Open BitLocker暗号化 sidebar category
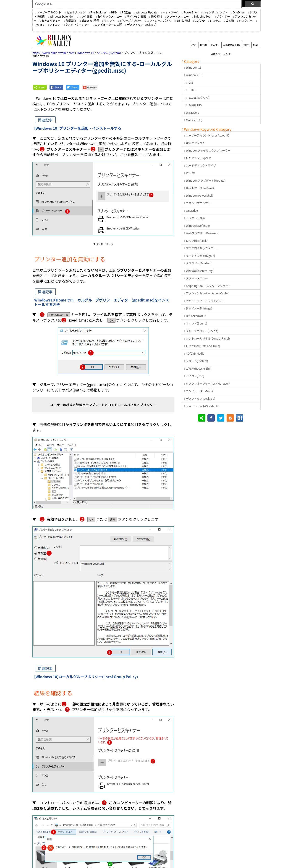Screen dimensions: 293x868 pyautogui.click(x=220, y=316)
